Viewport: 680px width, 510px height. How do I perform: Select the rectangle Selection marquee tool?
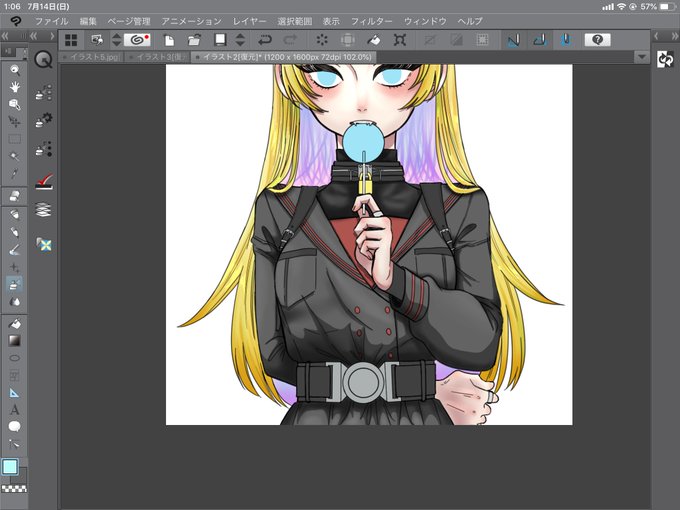pos(15,139)
